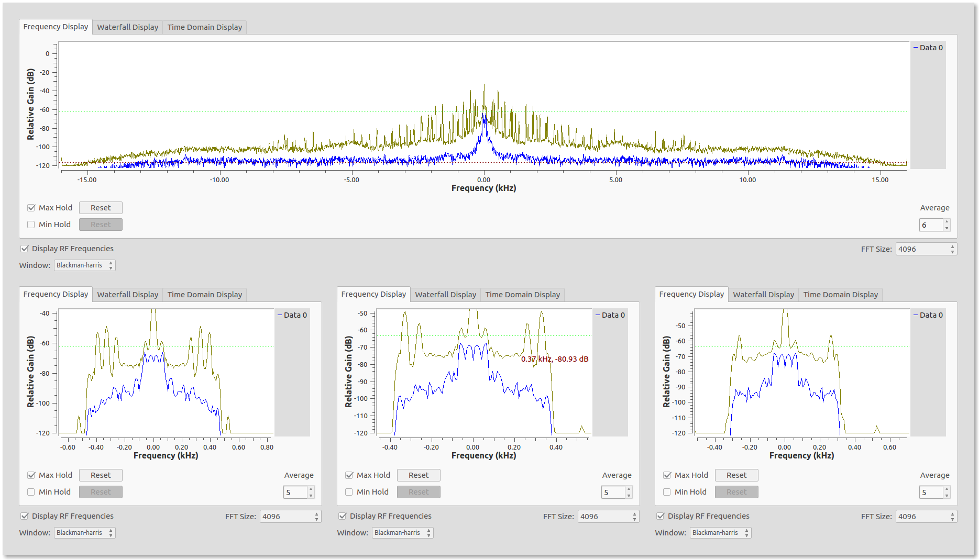The image size is (979, 560).
Task: Toggle Data 0 legend in bottom-middle plot
Action: (x=610, y=315)
